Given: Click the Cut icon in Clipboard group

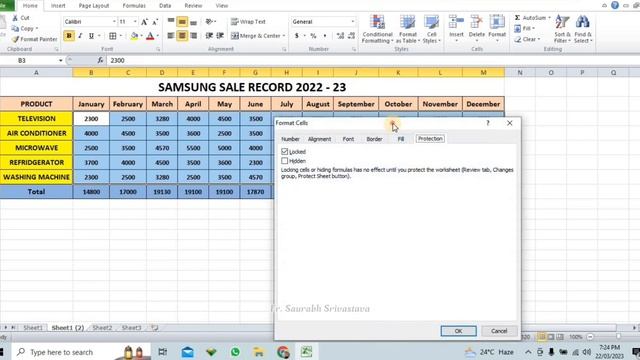Looking at the screenshot, I should [x=21, y=18].
